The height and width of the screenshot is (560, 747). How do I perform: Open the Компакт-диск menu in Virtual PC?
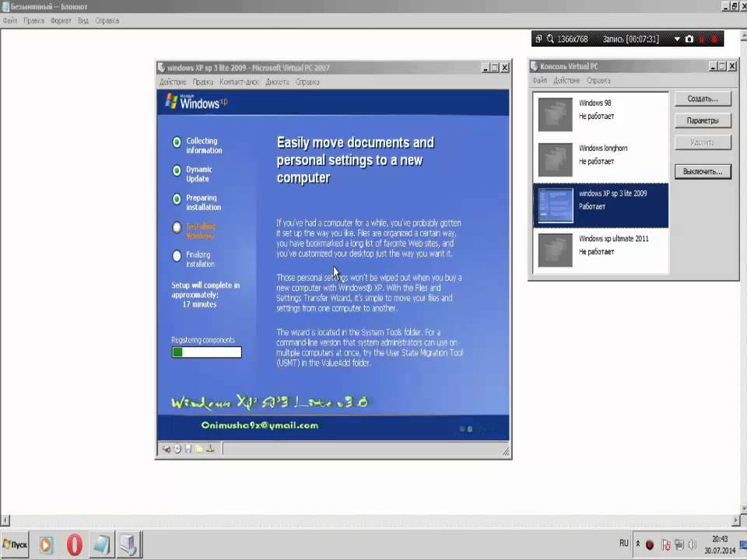(239, 82)
